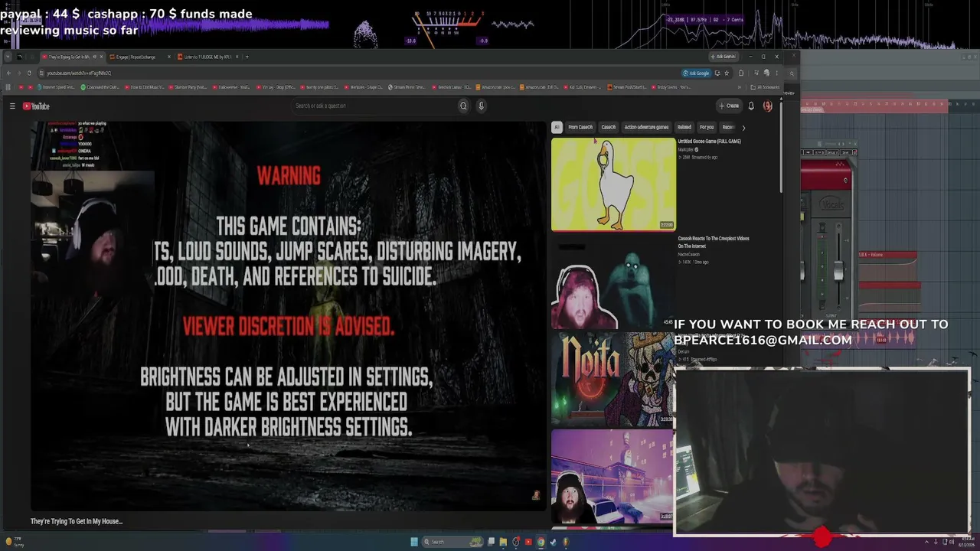Open the Chrome three-dot menu
Screen dimensions: 980x551
click(777, 73)
